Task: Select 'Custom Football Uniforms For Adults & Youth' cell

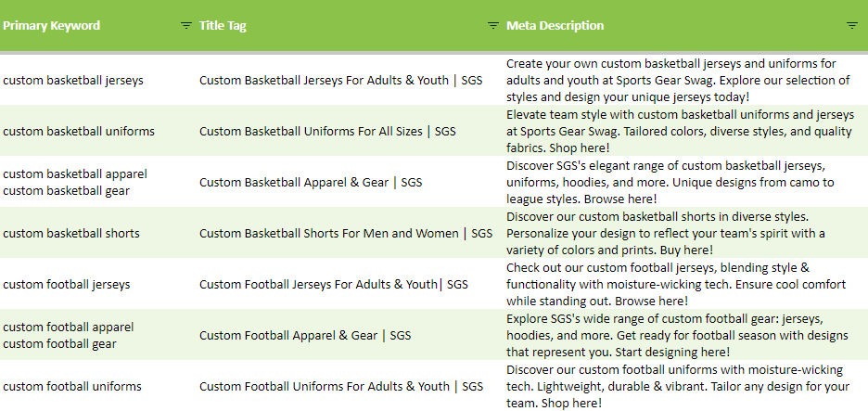Action: click(x=350, y=386)
